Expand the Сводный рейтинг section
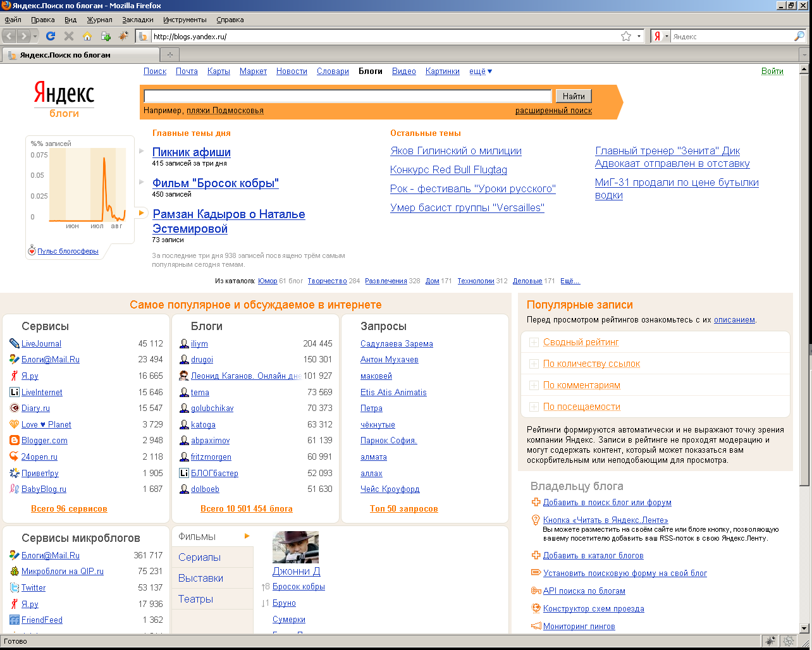The height and width of the screenshot is (650, 812). point(534,343)
